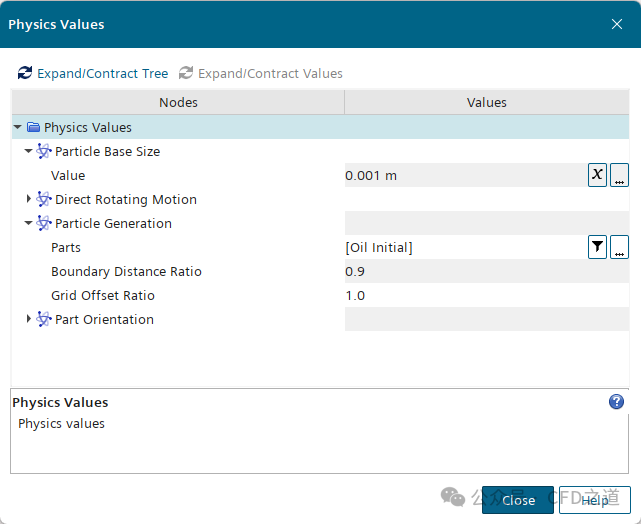Expand the Direct Rotating Motion node
The image size is (641, 524).
[x=29, y=200]
